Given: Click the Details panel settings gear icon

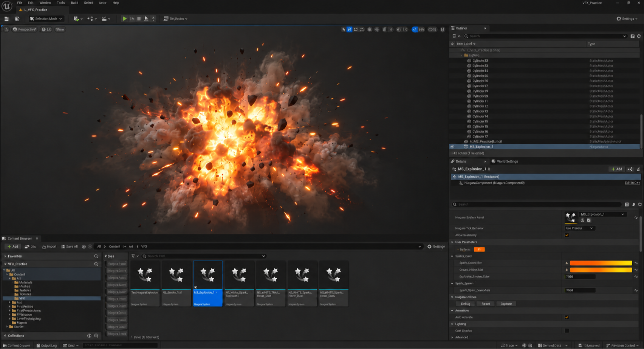Looking at the screenshot, I should 640,205.
